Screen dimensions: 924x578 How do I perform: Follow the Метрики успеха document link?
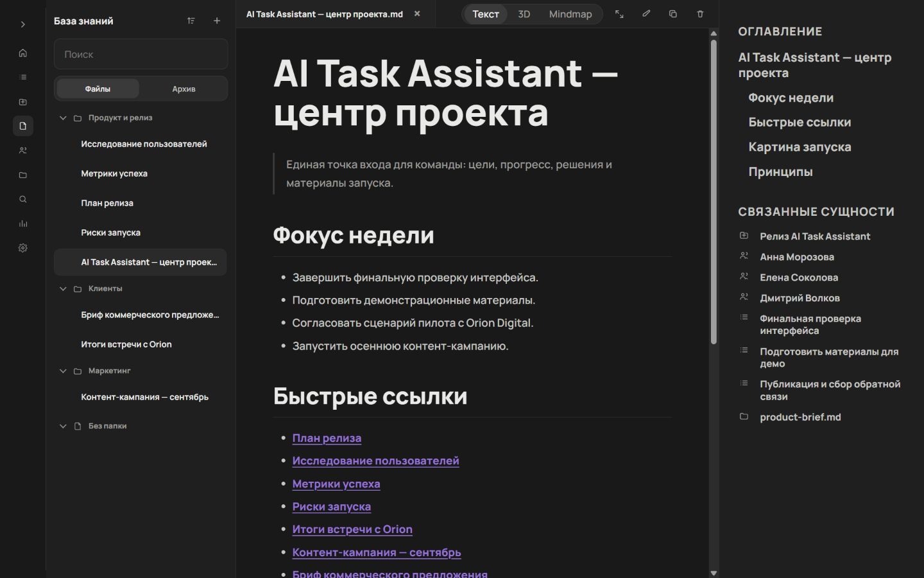(336, 484)
